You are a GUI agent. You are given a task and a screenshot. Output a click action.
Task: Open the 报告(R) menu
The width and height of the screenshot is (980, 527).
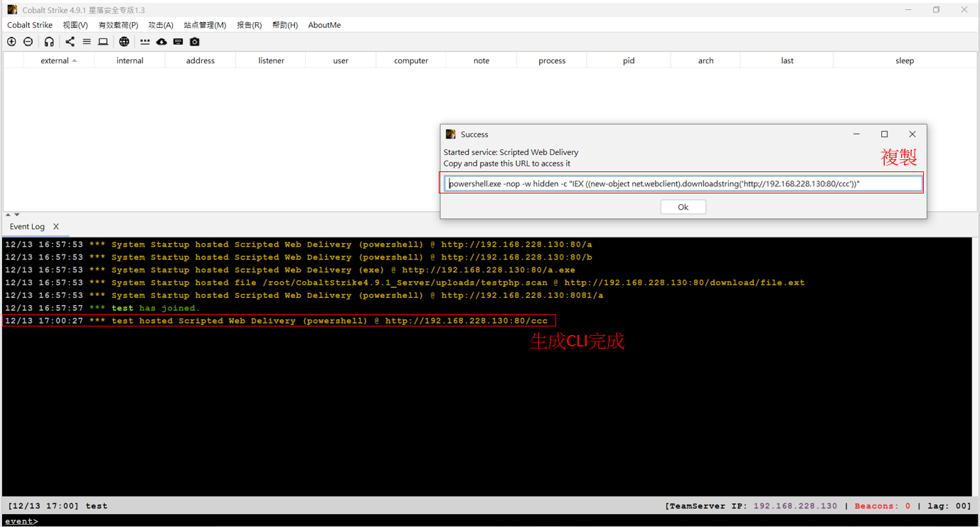[249, 25]
